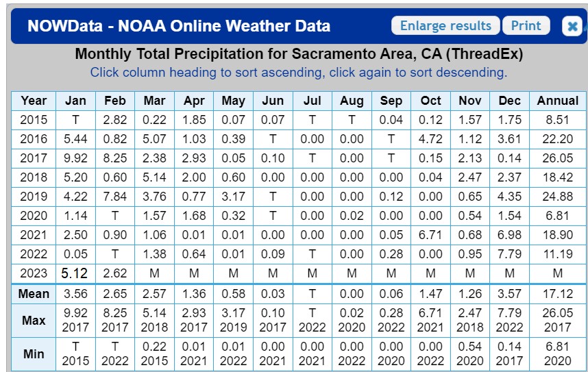The width and height of the screenshot is (588, 372).
Task: Click the Enlarge results button
Action: tap(445, 25)
